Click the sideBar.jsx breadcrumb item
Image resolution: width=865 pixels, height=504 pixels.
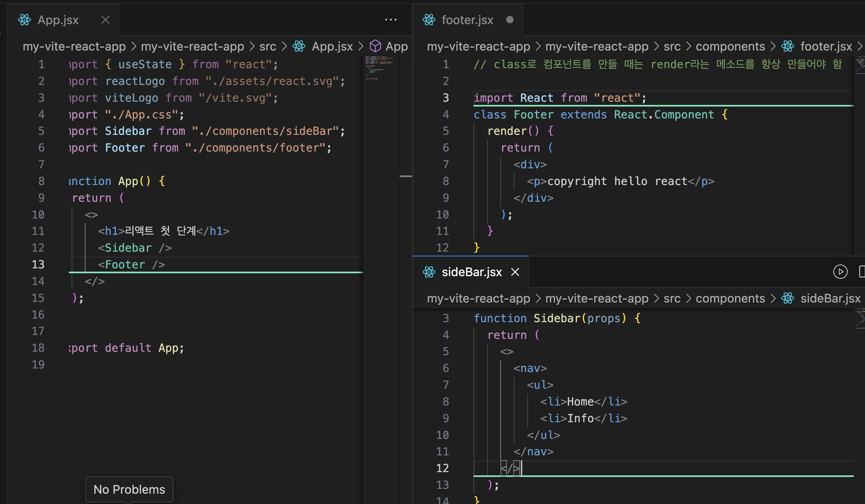(830, 298)
